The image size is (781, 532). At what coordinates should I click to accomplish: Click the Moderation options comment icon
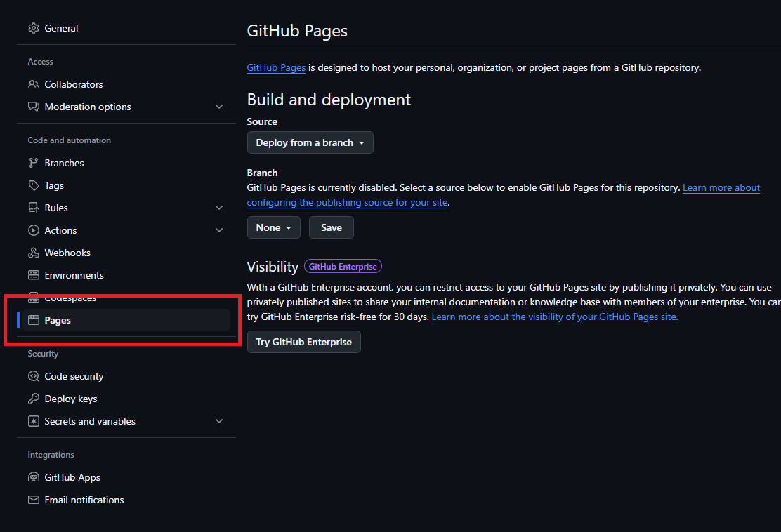[x=34, y=107]
